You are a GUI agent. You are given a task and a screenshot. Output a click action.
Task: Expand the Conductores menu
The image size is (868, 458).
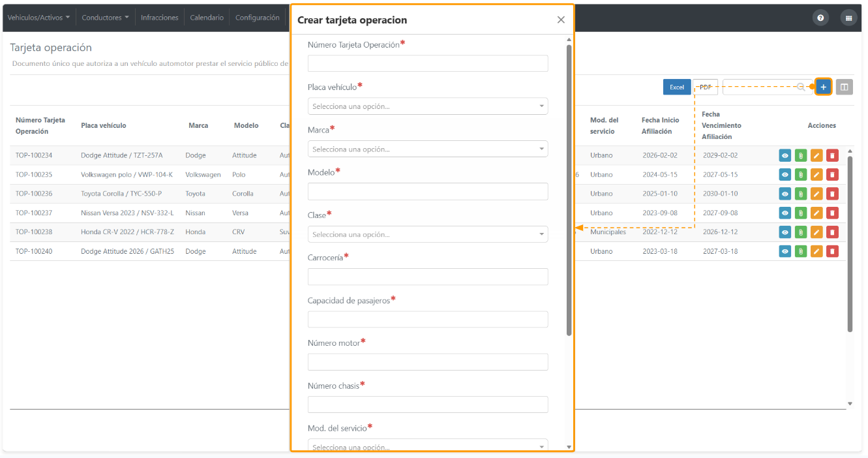(x=105, y=18)
